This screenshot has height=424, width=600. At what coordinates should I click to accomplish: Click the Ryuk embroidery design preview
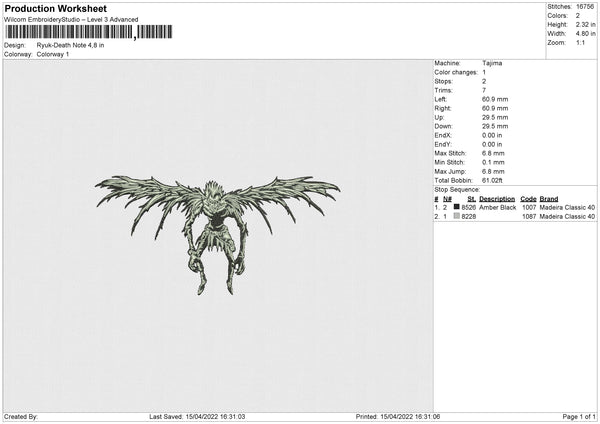pyautogui.click(x=217, y=235)
